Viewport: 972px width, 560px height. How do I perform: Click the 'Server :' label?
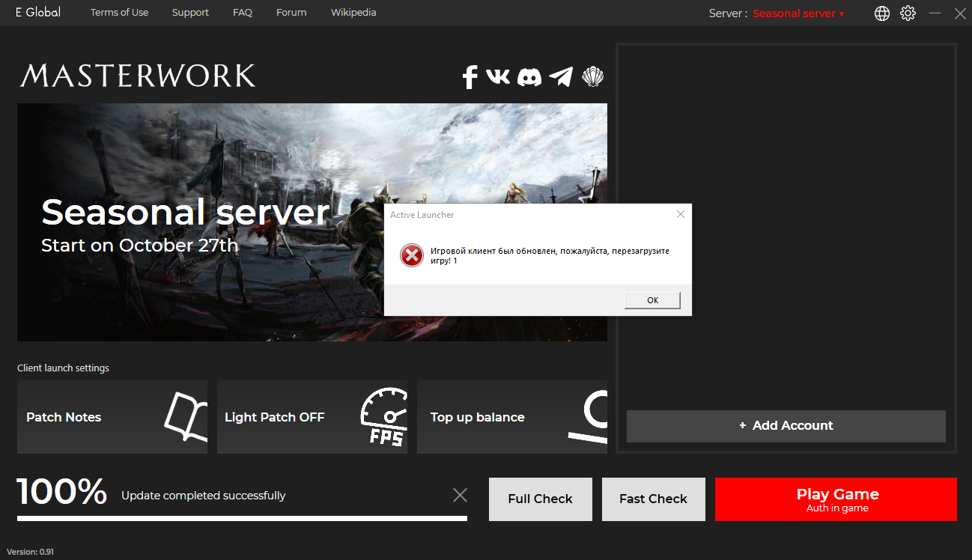tap(728, 13)
